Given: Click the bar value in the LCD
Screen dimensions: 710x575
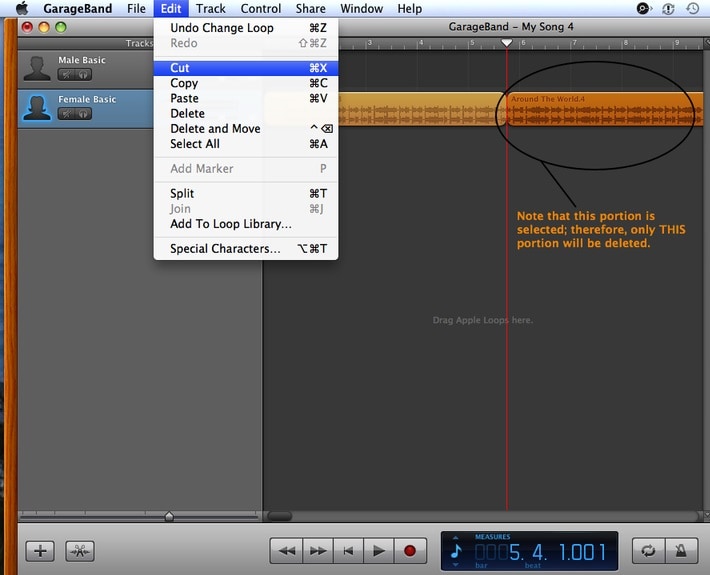Looking at the screenshot, I should pyautogui.click(x=499, y=552).
